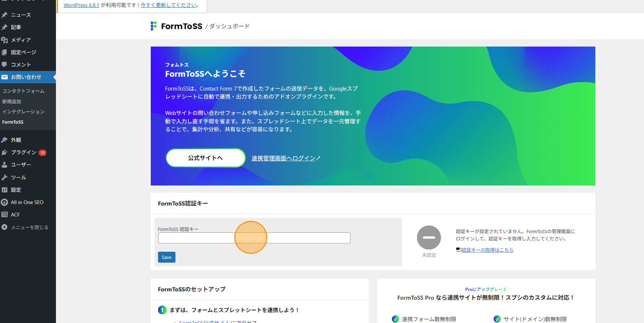Screen dimensions: 644x323
Task: Open メディア library menu item
Action: [28, 40]
